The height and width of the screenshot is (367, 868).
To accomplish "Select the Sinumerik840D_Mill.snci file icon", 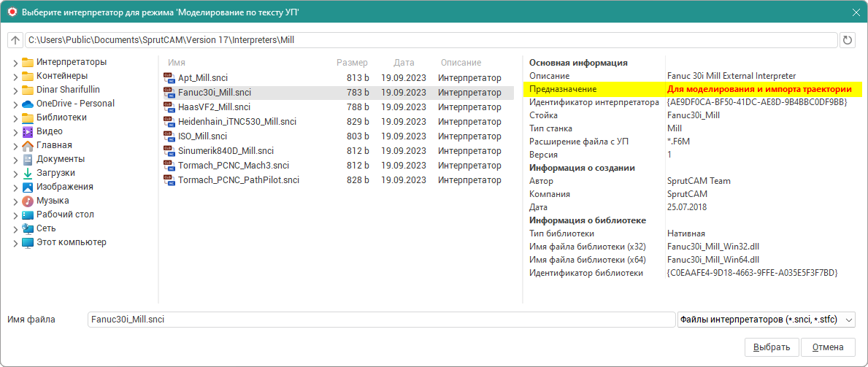I will click(169, 151).
